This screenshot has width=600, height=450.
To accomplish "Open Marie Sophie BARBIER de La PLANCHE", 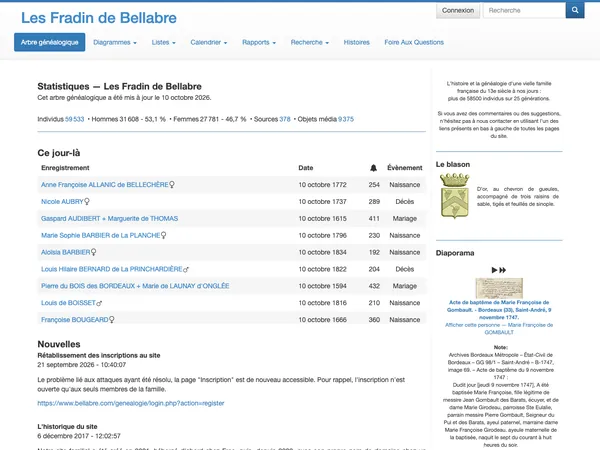I will (100, 235).
